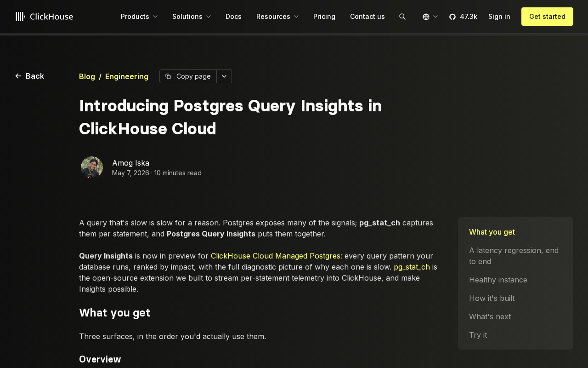Open the Contact us page

pyautogui.click(x=367, y=17)
